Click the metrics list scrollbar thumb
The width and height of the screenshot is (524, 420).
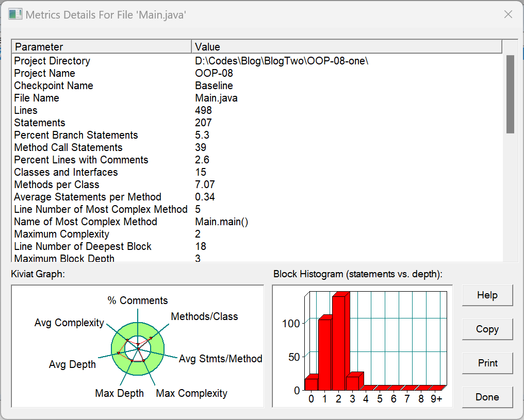(510, 94)
